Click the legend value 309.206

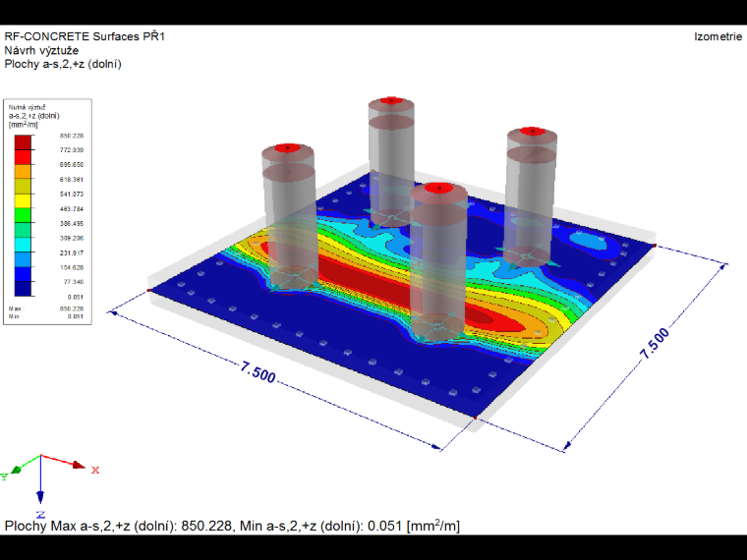tap(72, 238)
